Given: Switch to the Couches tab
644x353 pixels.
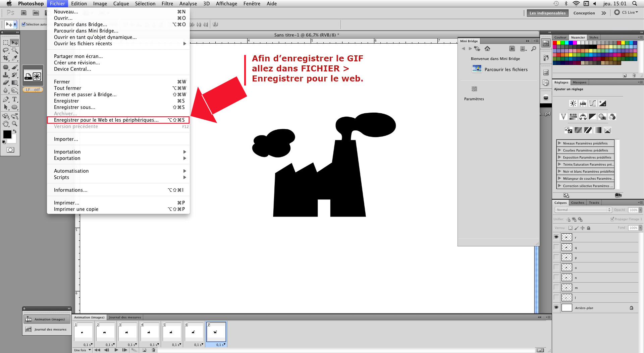Looking at the screenshot, I should pos(578,203).
